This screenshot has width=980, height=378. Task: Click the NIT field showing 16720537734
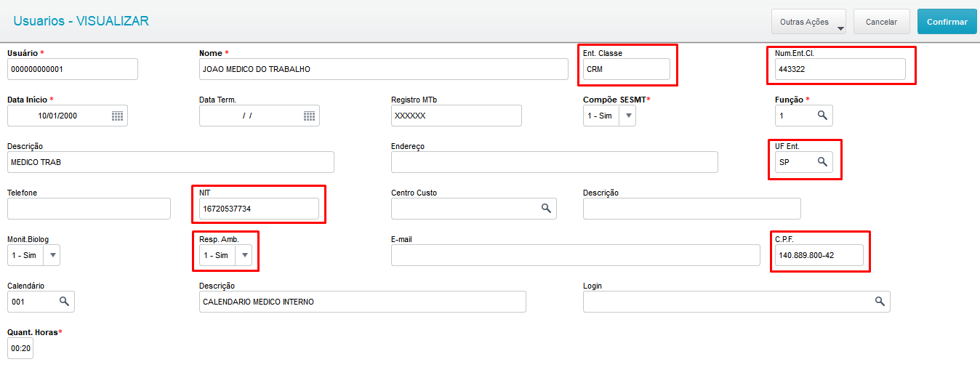click(x=259, y=209)
